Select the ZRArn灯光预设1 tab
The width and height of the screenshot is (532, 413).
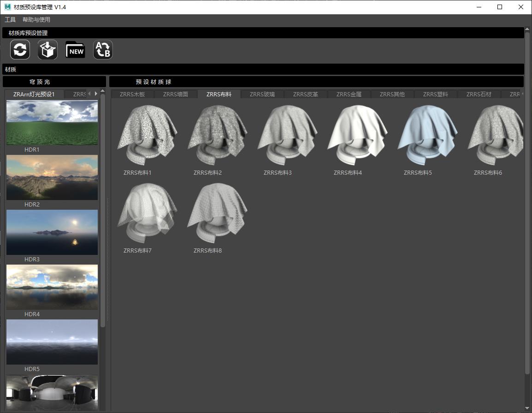pyautogui.click(x=34, y=94)
